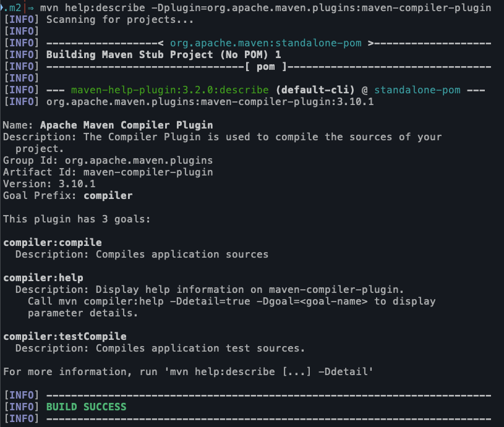
Task: Click the [ pom ] packaging label
Action: click(265, 67)
